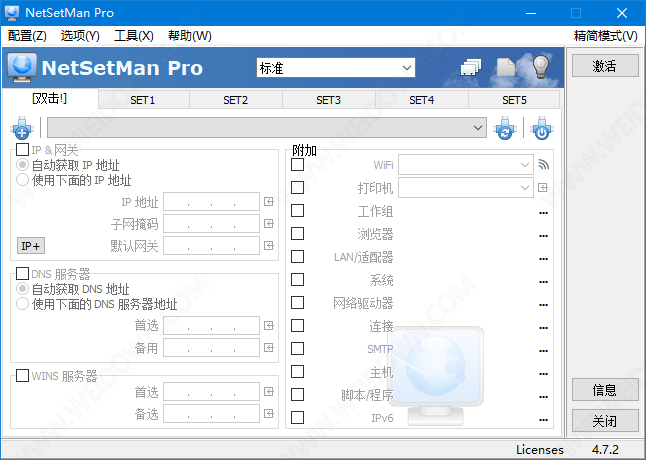Open the 工具(X) menu
This screenshot has width=646, height=460.
(133, 36)
